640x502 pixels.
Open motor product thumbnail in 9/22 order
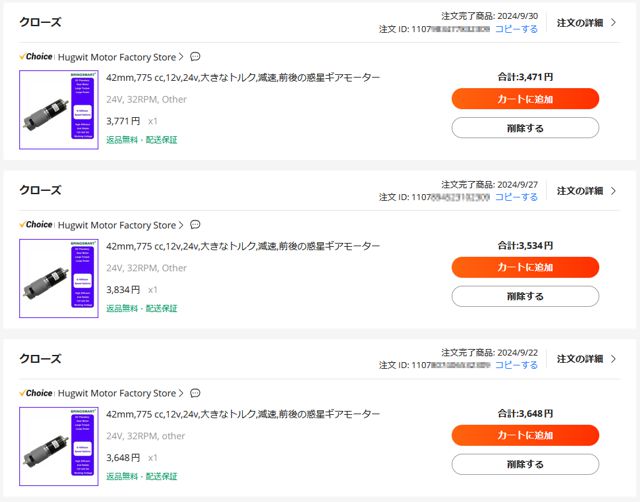(59, 446)
